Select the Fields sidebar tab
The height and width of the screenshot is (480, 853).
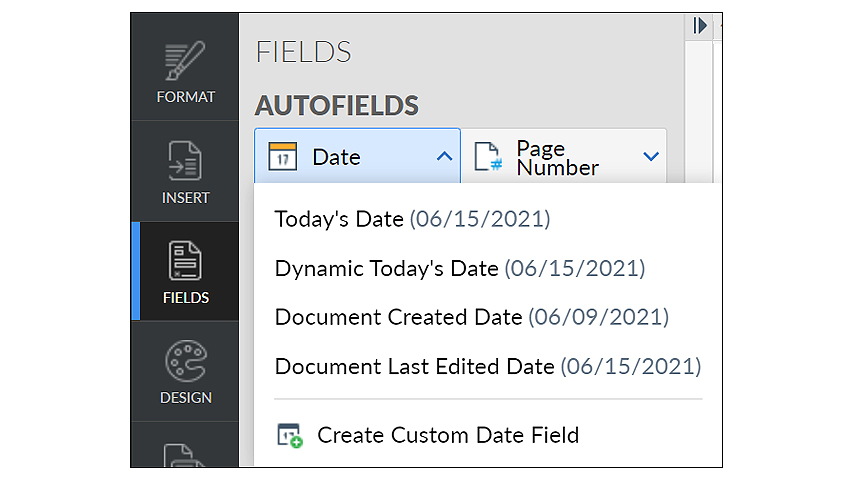[185, 272]
